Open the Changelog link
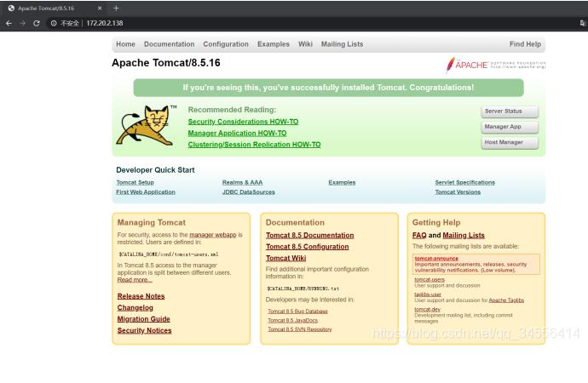 click(x=135, y=308)
